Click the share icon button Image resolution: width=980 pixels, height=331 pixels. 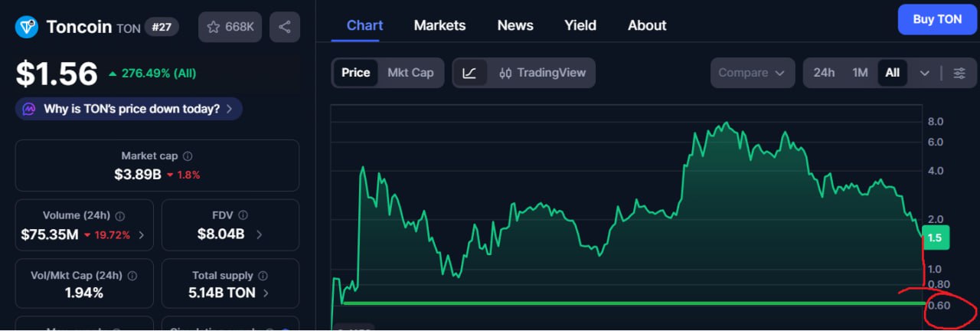[x=285, y=27]
